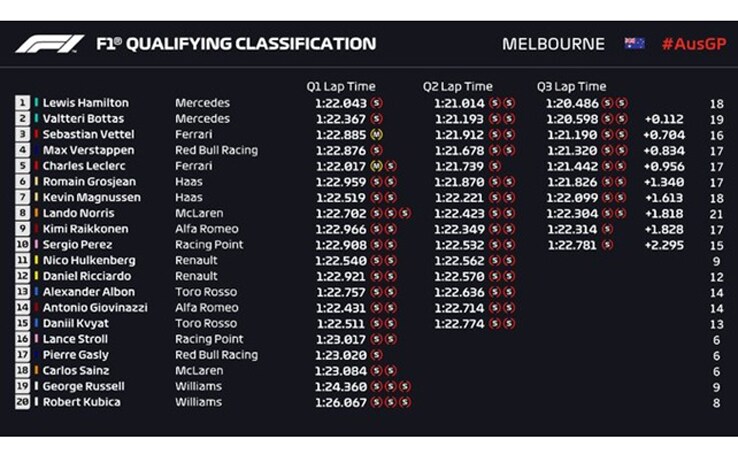The height and width of the screenshot is (462, 738).
Task: Select the Max Verstappen driver row
Action: [x=369, y=151]
